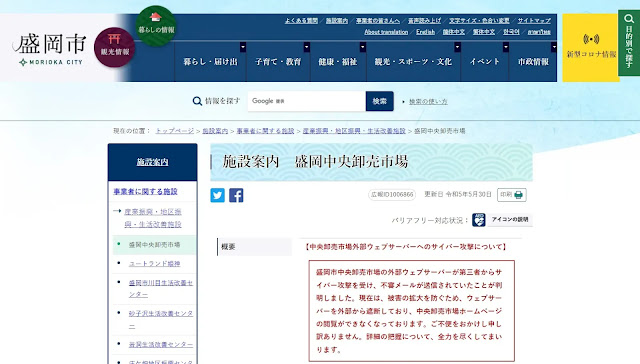The width and height of the screenshot is (640, 364).
Task: Switch language to 한국어
Action: click(x=511, y=32)
